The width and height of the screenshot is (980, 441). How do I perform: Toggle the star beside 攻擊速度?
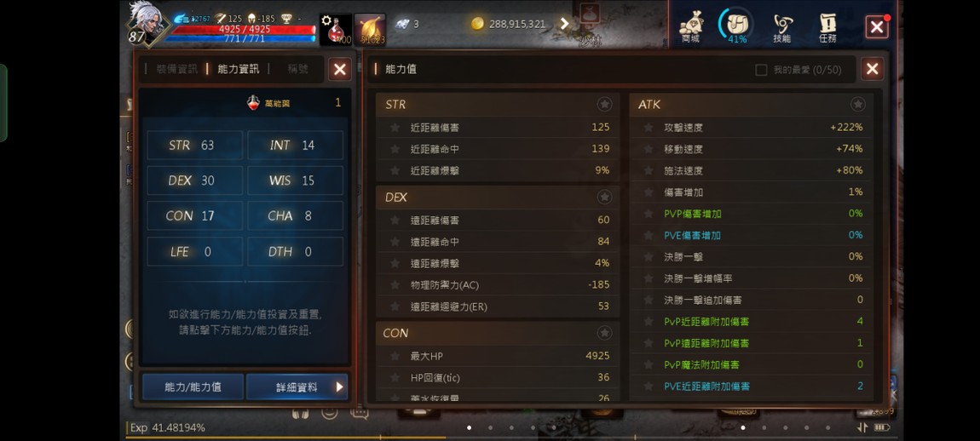click(x=649, y=128)
